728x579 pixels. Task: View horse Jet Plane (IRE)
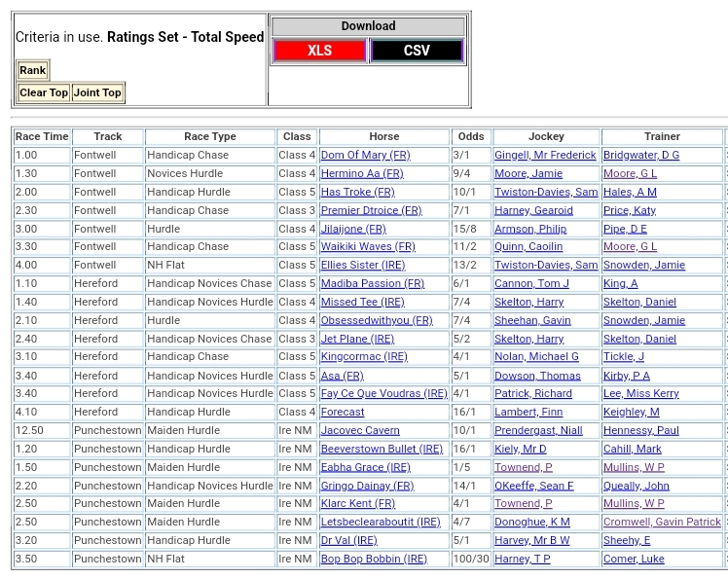[357, 340]
